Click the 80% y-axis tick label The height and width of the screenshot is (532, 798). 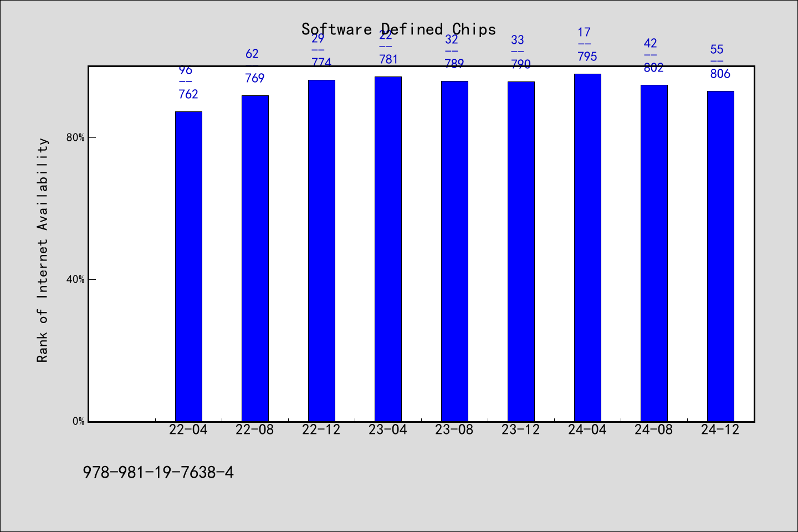[x=75, y=137]
